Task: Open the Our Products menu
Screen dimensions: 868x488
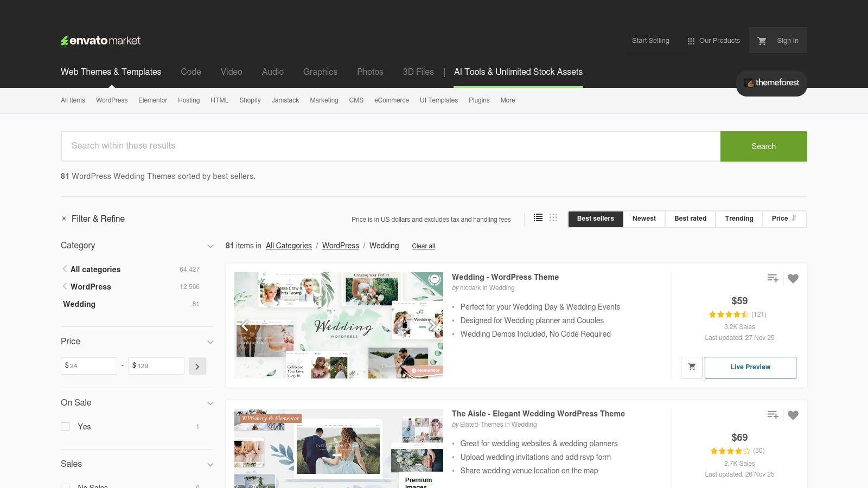Action: (x=713, y=41)
